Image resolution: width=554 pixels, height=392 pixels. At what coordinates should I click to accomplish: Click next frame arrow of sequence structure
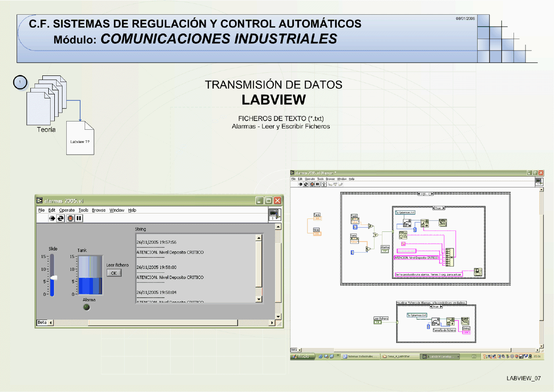431,194
